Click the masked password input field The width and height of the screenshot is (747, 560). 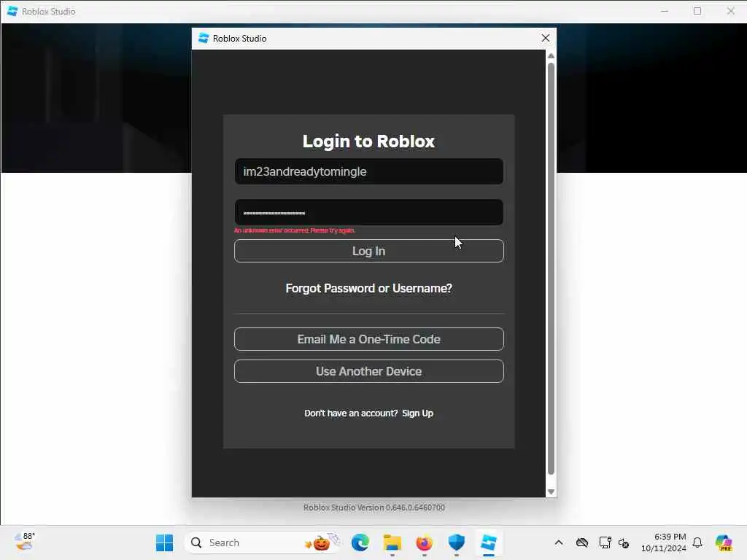[368, 212]
